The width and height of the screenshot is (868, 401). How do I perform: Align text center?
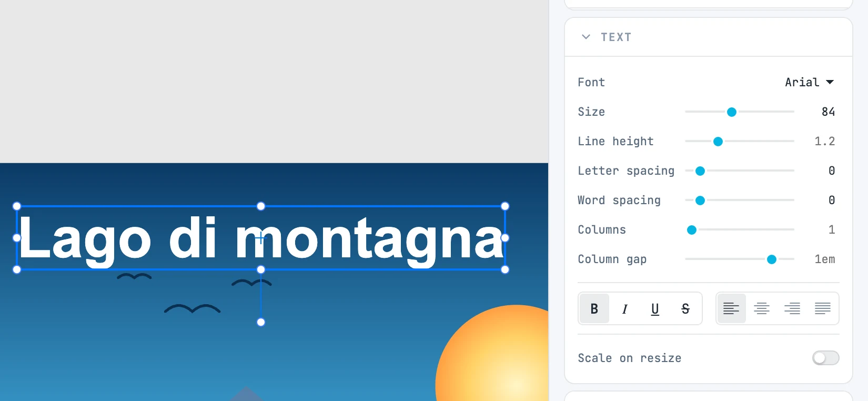tap(762, 309)
